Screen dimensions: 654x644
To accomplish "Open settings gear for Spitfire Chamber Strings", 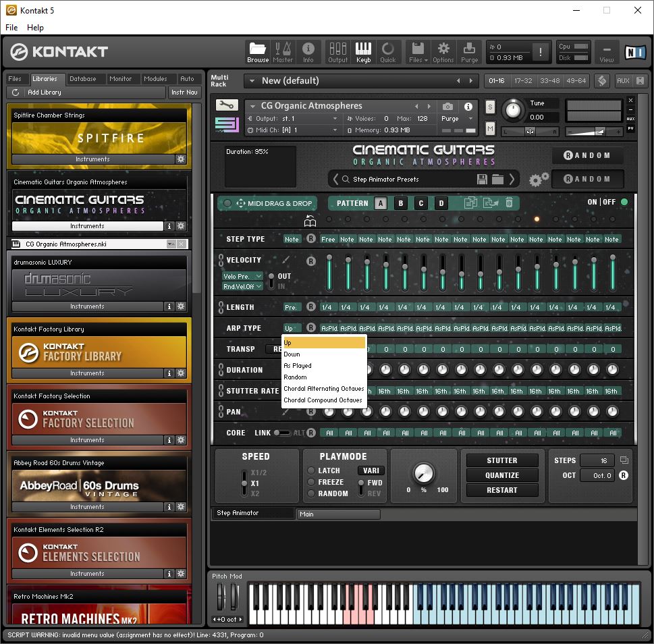I will [x=181, y=159].
